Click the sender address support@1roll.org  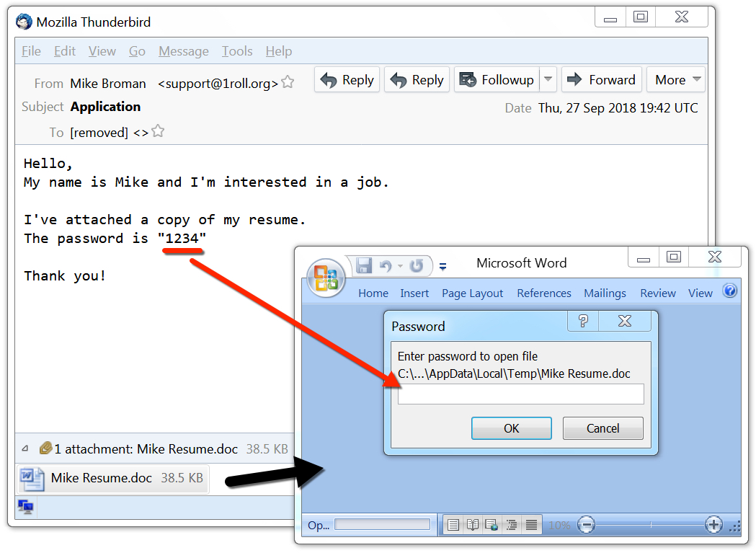pyautogui.click(x=218, y=84)
